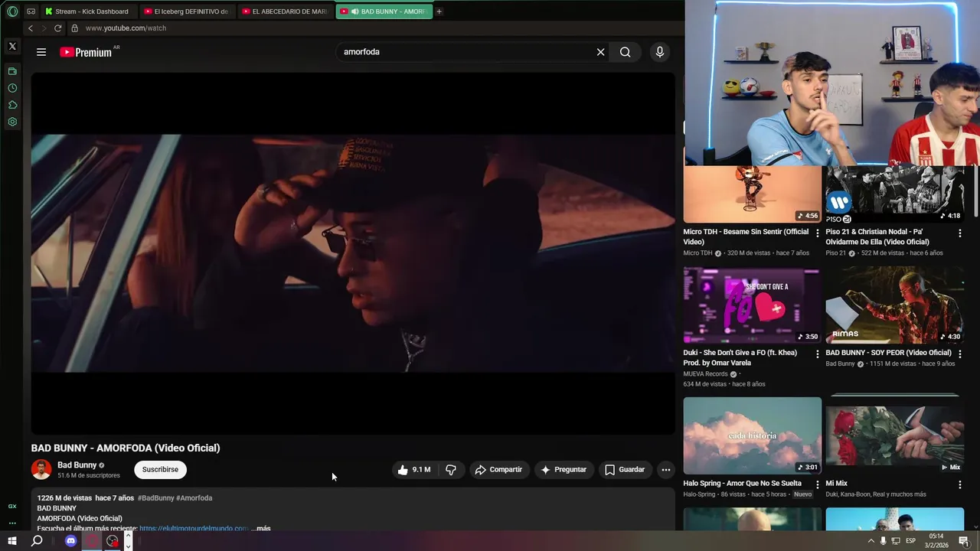
Task: Open the Windows Start menu
Action: click(x=12, y=541)
